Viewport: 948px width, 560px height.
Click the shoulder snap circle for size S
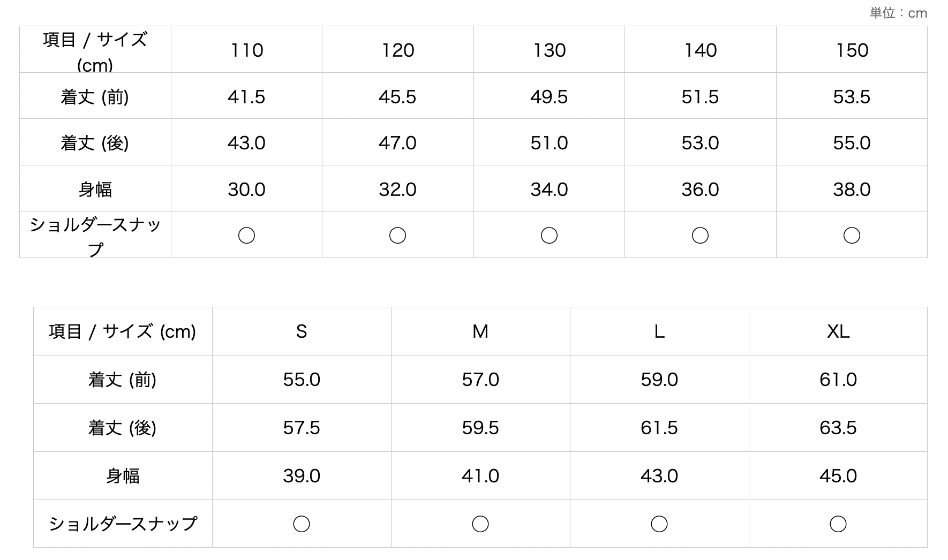tap(302, 524)
